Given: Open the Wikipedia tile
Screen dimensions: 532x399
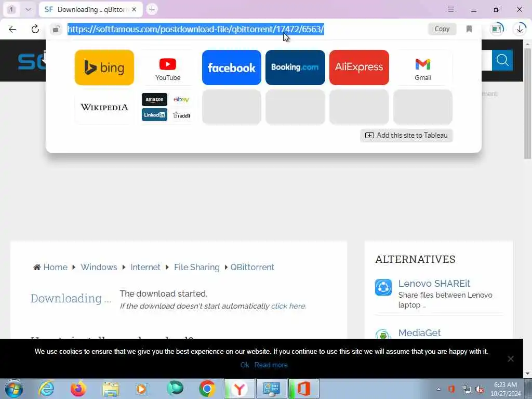Looking at the screenshot, I should coord(104,107).
